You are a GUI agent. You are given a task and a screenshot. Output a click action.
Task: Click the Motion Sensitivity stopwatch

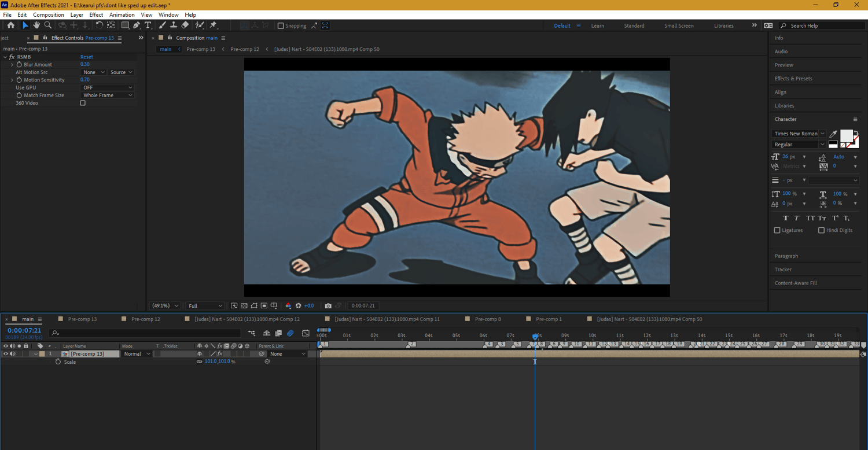click(x=19, y=80)
